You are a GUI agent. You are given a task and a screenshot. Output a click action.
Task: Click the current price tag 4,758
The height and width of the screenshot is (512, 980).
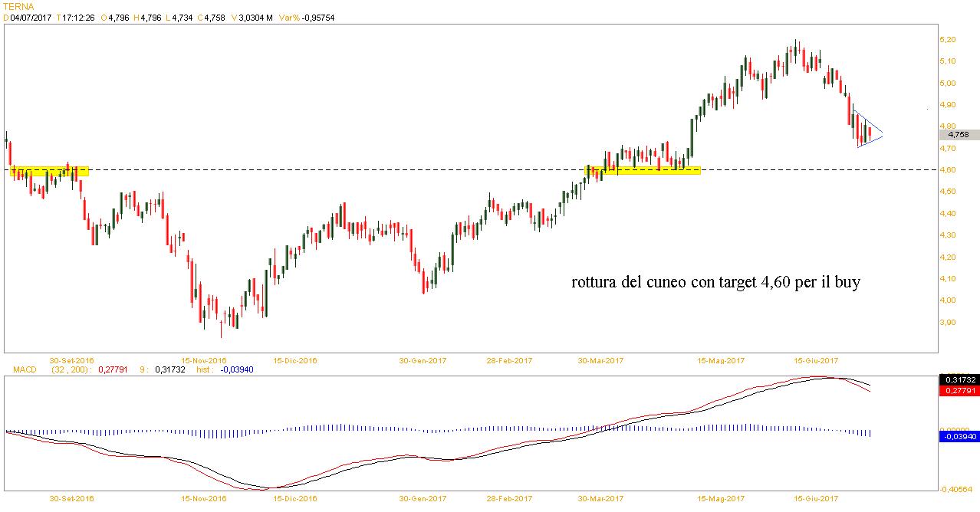coord(957,134)
